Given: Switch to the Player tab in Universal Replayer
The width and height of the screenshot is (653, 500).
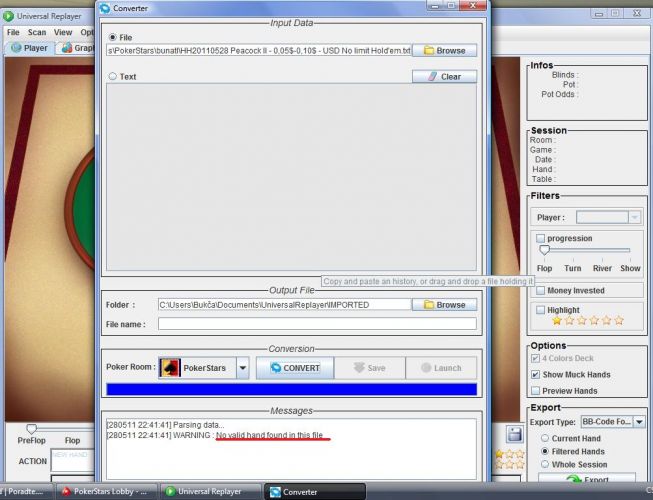Looking at the screenshot, I should (x=30, y=48).
